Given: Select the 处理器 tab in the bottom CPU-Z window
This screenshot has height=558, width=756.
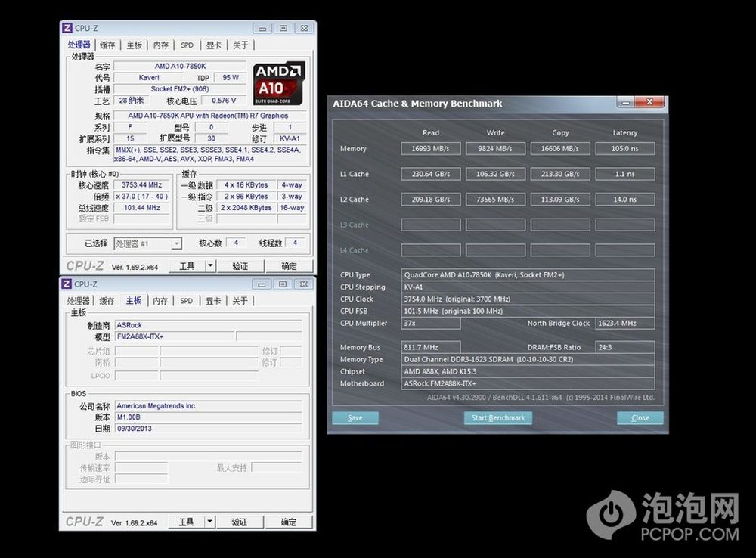Looking at the screenshot, I should [78, 301].
